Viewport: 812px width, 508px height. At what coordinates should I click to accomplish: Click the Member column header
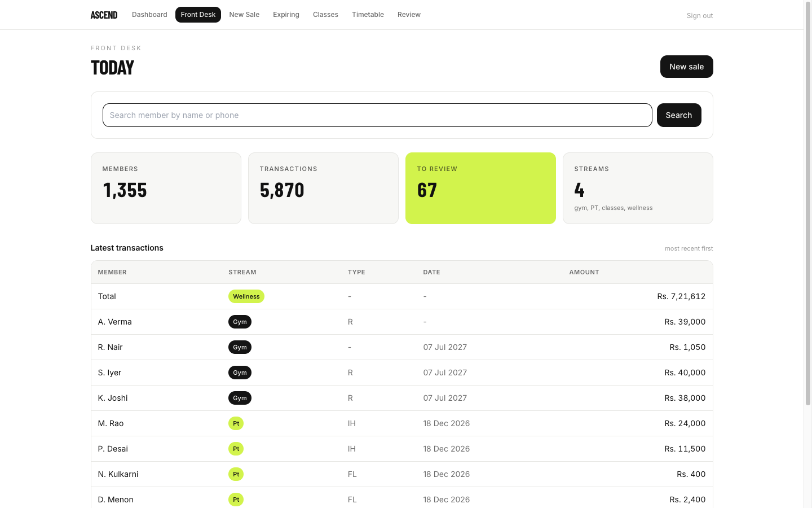(x=112, y=272)
